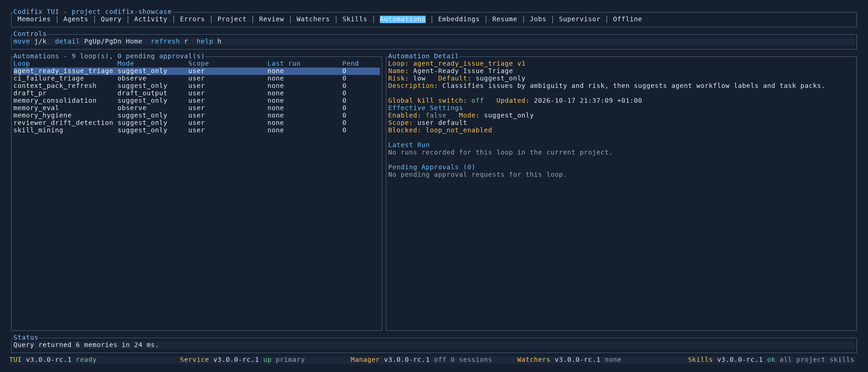This screenshot has width=868, height=372.
Task: Open the Embeddings tab
Action: [459, 19]
